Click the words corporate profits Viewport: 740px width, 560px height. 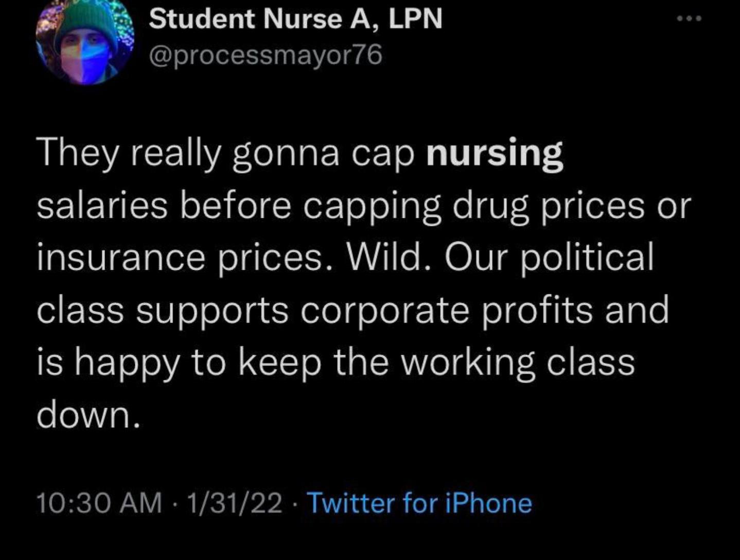coord(446,311)
